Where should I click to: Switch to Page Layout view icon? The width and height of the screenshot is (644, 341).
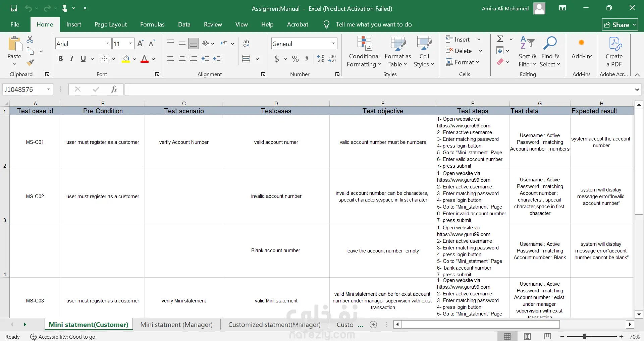point(528,336)
